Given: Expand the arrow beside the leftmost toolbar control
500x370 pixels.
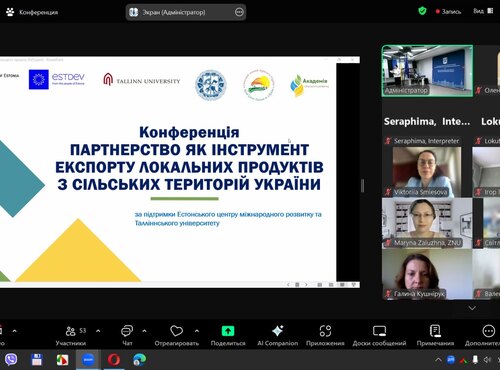Looking at the screenshot, I should [14, 331].
